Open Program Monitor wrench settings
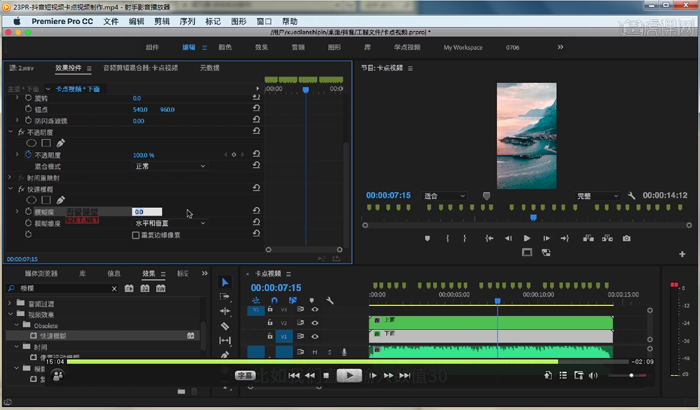700x410 pixels. (632, 195)
